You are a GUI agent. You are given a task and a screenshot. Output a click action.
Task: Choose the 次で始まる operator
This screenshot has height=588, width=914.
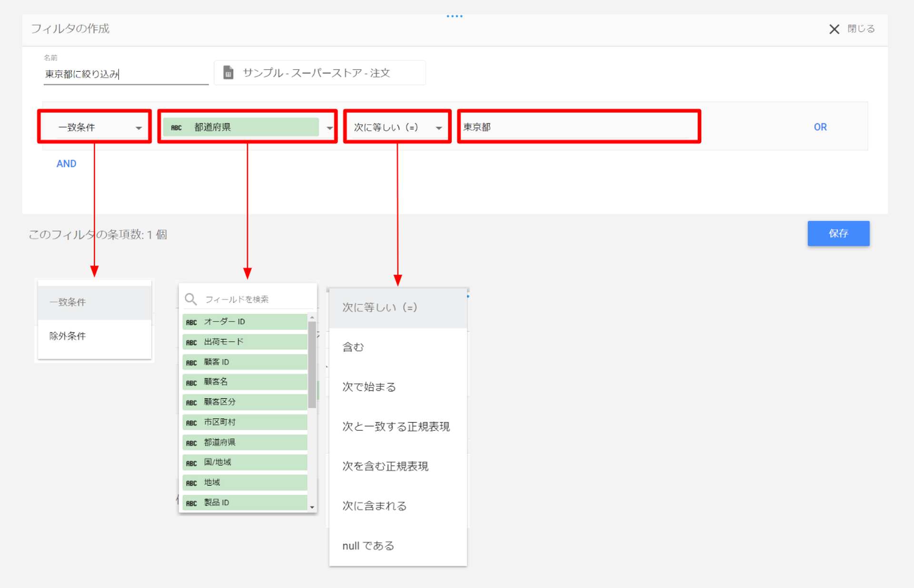coord(398,387)
